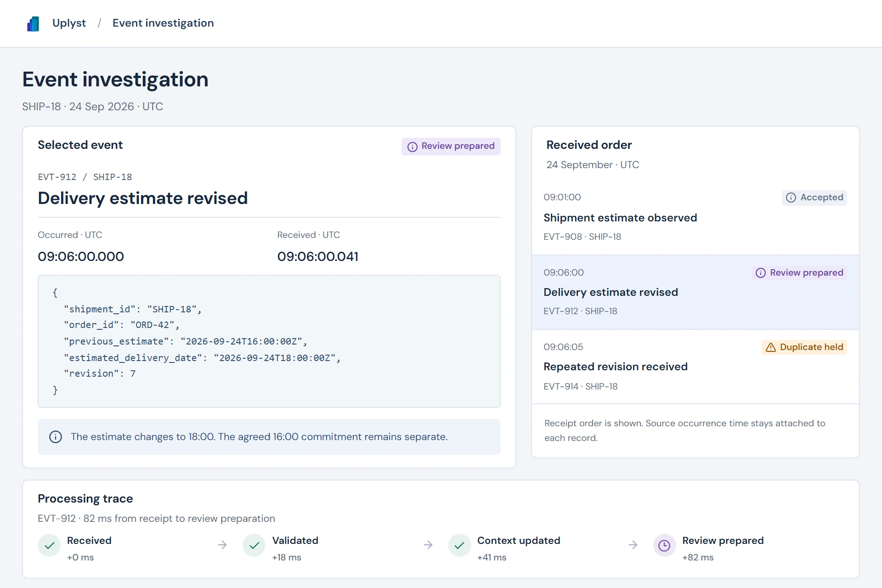This screenshot has height=588, width=882.
Task: Click the Event investigation breadcrumb
Action: pyautogui.click(x=163, y=23)
